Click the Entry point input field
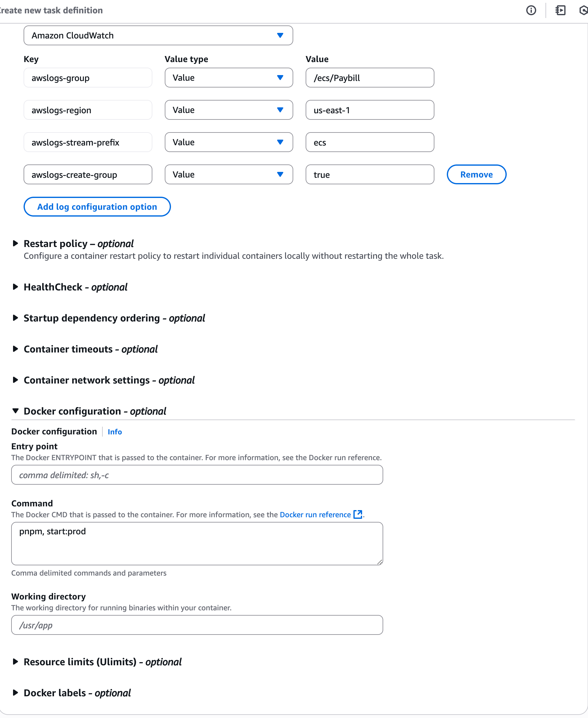The image size is (588, 718). coord(197,475)
